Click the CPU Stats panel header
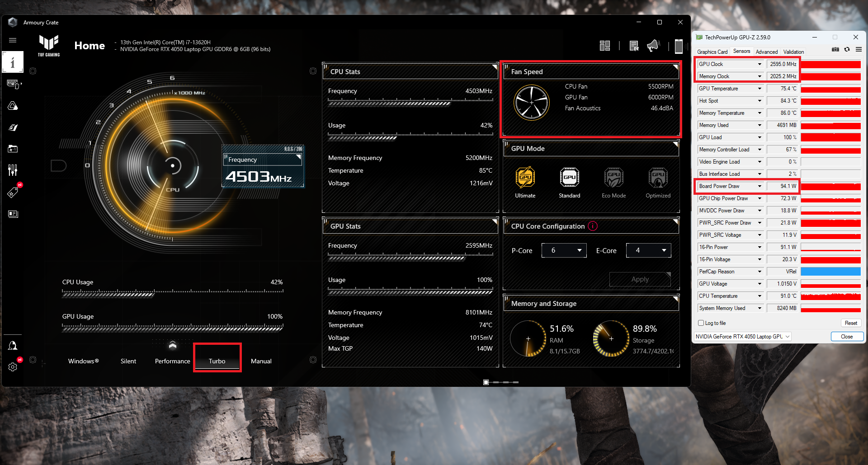The height and width of the screenshot is (465, 868). 410,71
